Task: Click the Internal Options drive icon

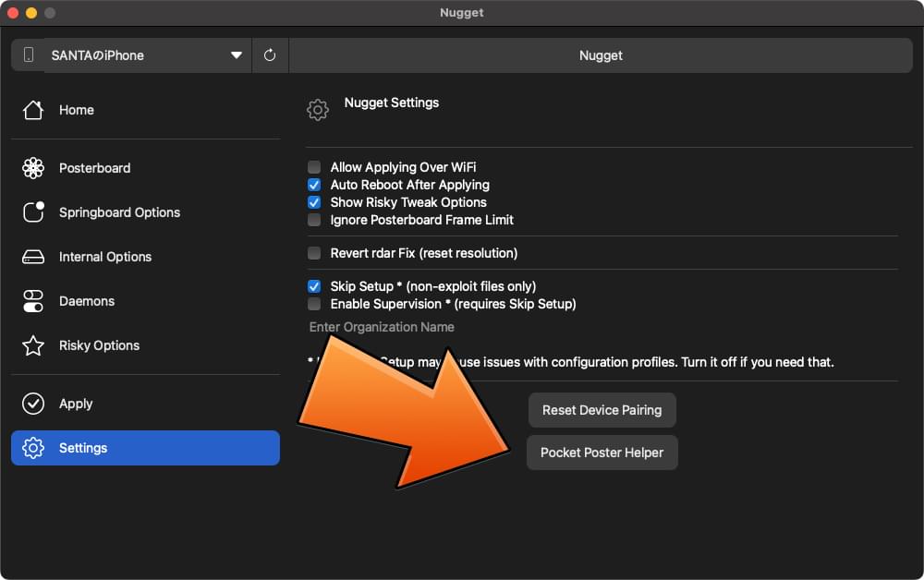Action: [33, 257]
